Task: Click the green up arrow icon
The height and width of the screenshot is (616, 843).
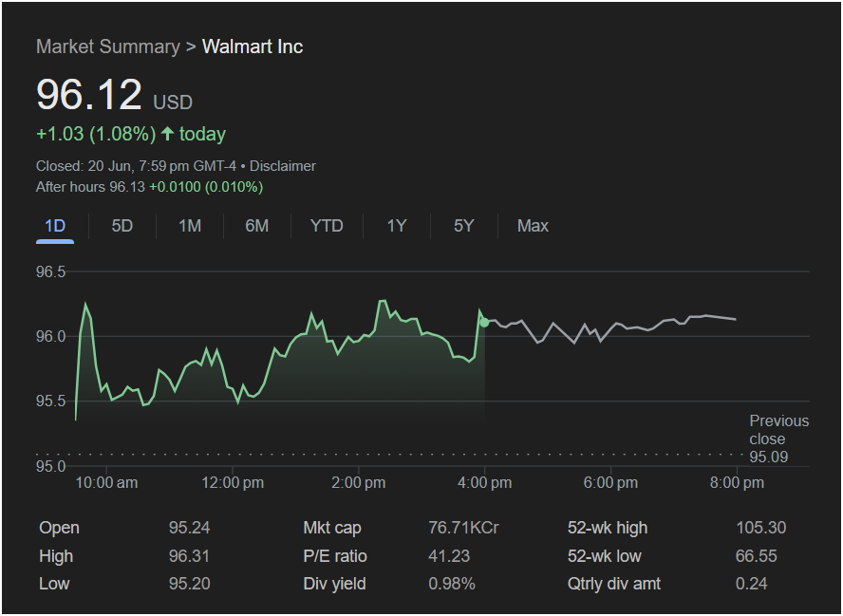Action: coord(167,134)
